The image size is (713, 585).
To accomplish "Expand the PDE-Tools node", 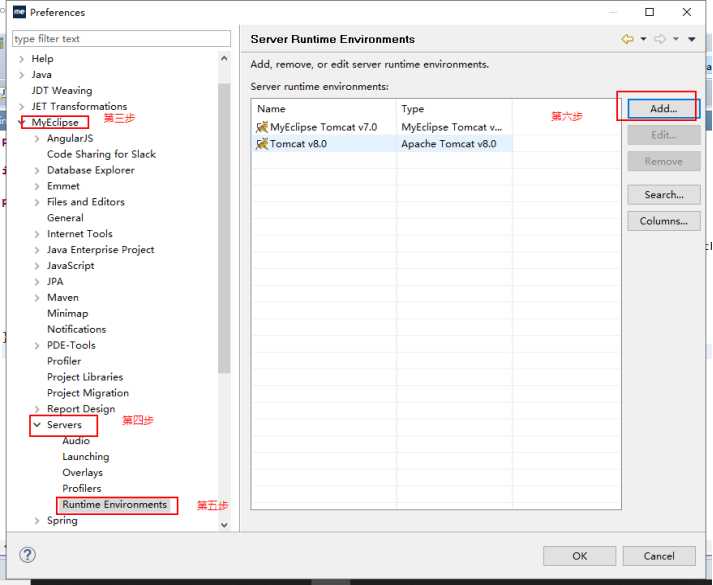I will point(37,345).
